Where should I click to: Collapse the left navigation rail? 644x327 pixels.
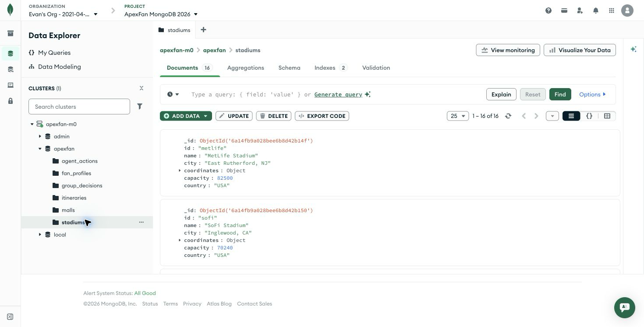pos(10,316)
